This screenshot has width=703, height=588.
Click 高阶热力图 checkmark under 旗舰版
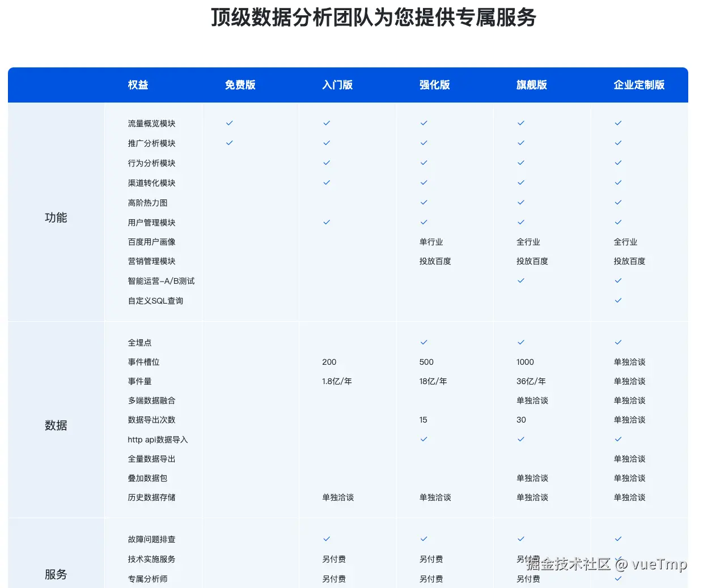[521, 202]
